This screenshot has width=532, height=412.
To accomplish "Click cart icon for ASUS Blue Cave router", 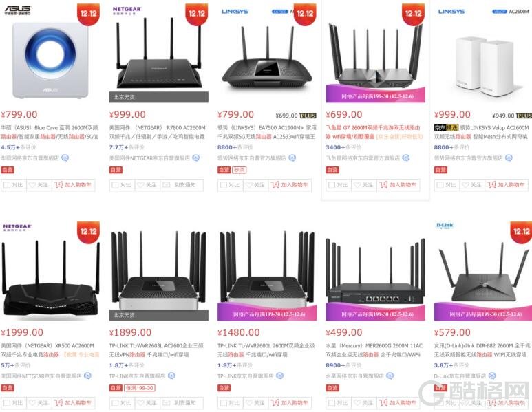I will point(58,185).
